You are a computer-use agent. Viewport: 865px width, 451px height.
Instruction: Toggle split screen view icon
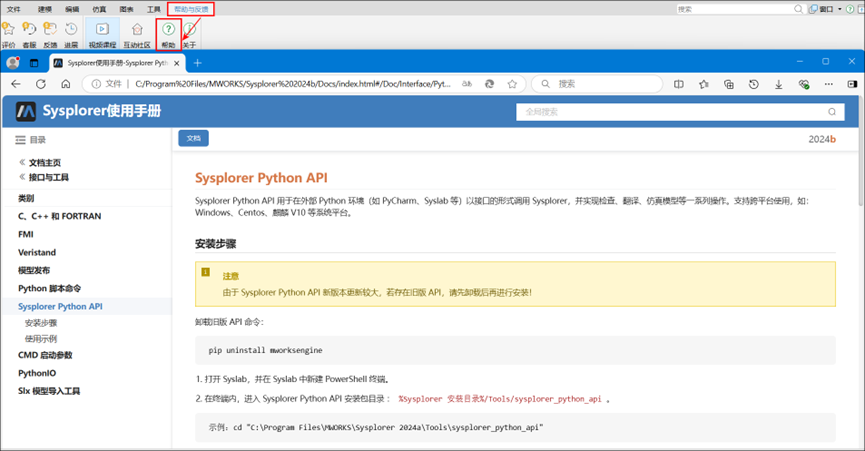[679, 84]
